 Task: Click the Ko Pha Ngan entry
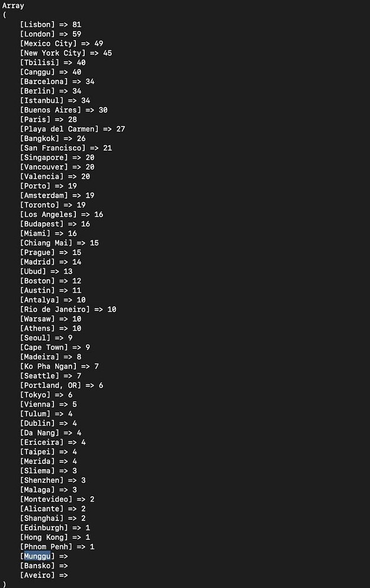point(59,366)
